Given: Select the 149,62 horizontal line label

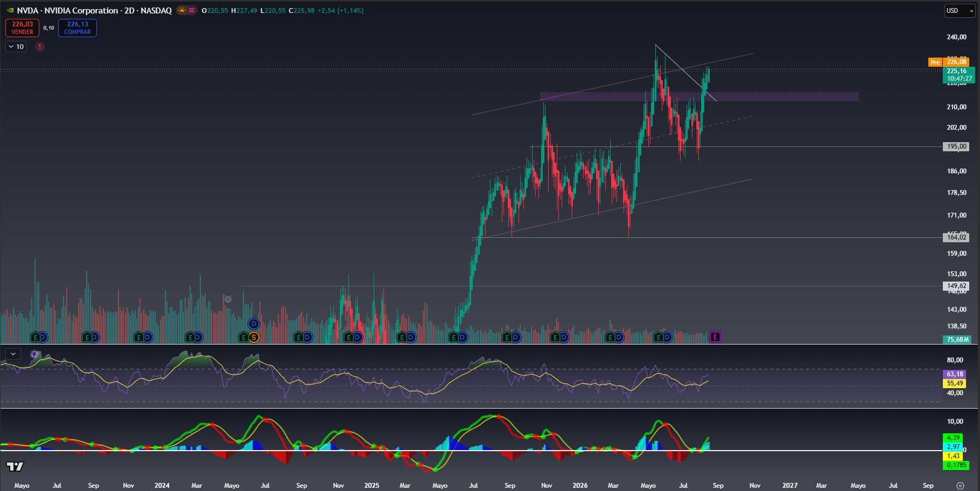Looking at the screenshot, I should [956, 286].
